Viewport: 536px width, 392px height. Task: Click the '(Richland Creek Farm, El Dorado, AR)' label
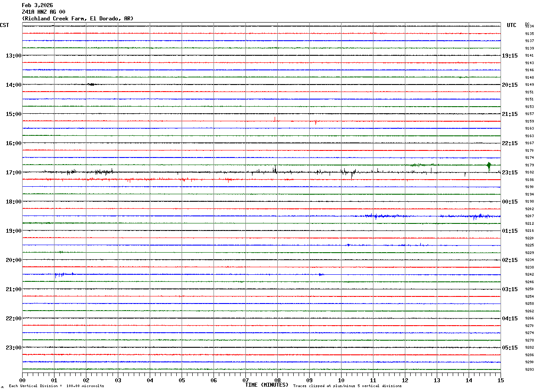[x=78, y=19]
